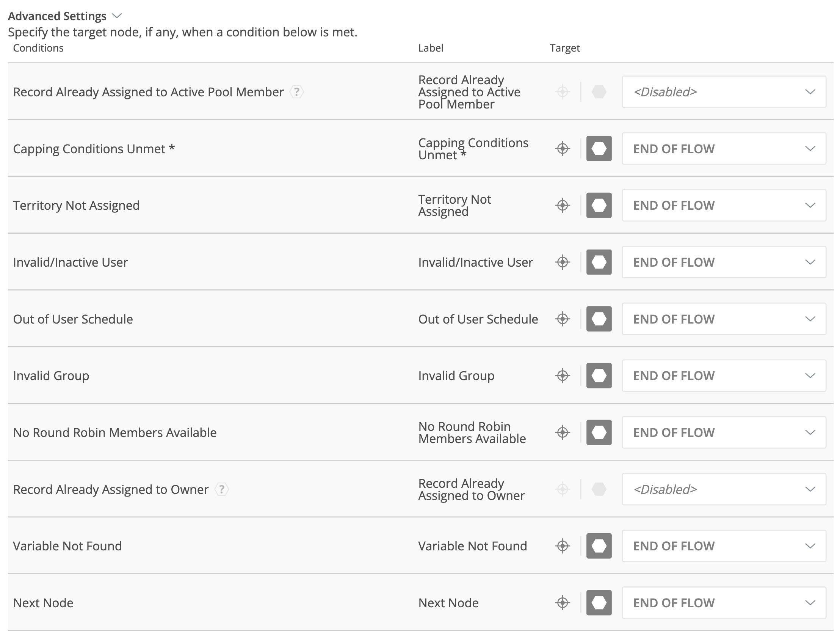This screenshot has height=638, width=840.
Task: Open help tooltip for Record Already Assigned to Owner
Action: 221,490
